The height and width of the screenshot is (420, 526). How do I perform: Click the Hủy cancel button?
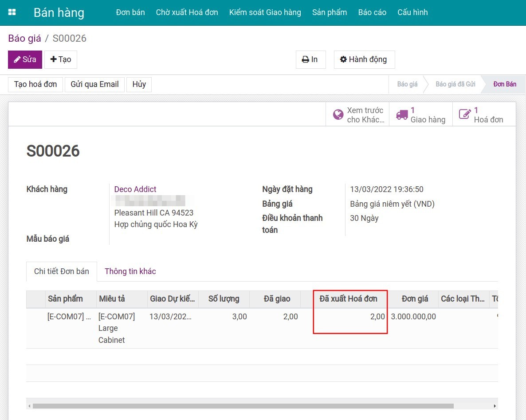pyautogui.click(x=139, y=84)
